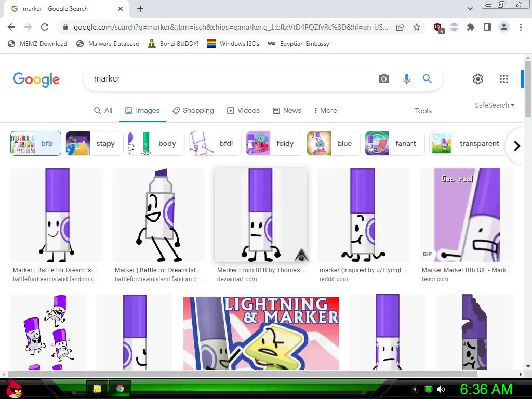The width and height of the screenshot is (532, 399).
Task: Click the horizontal page scrollbar
Action: click(242, 374)
